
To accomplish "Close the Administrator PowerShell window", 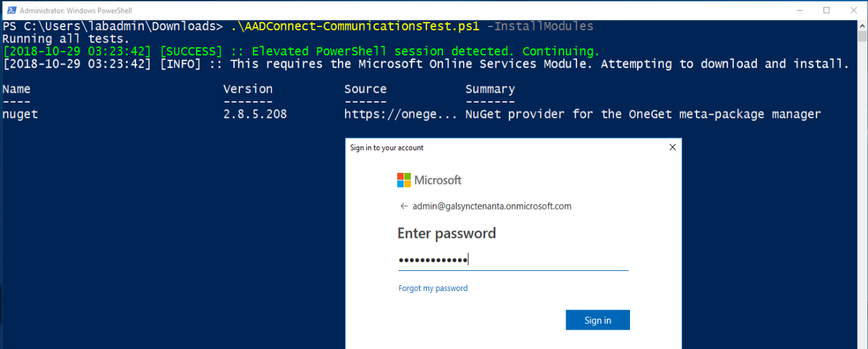I will (854, 10).
